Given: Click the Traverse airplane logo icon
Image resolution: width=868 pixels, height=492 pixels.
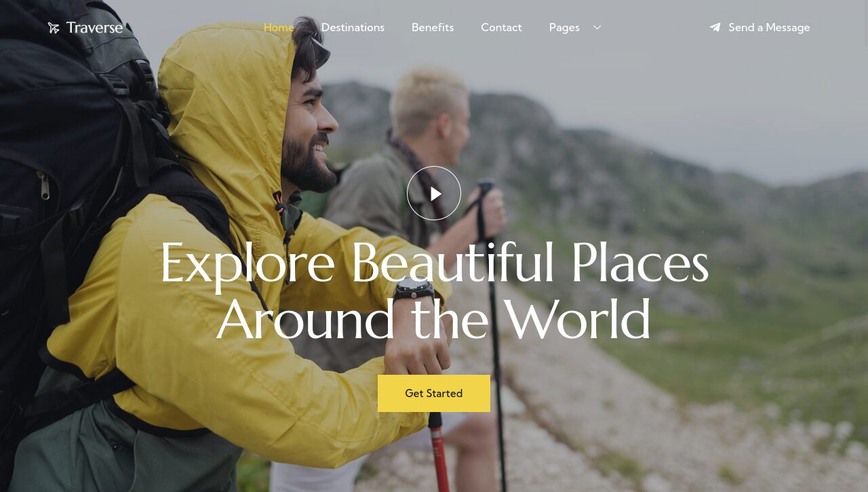Looking at the screenshot, I should tap(54, 28).
